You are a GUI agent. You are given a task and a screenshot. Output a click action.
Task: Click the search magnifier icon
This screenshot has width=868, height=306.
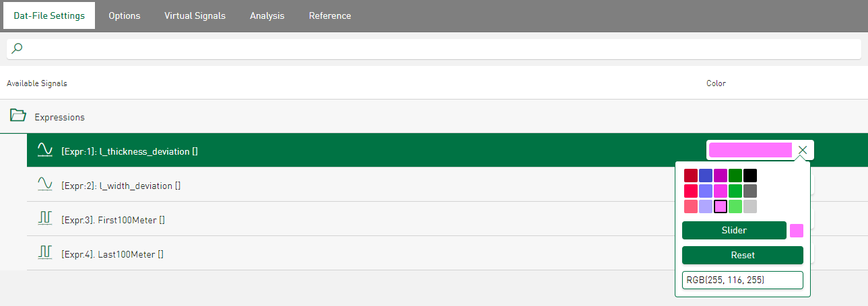pos(18,48)
